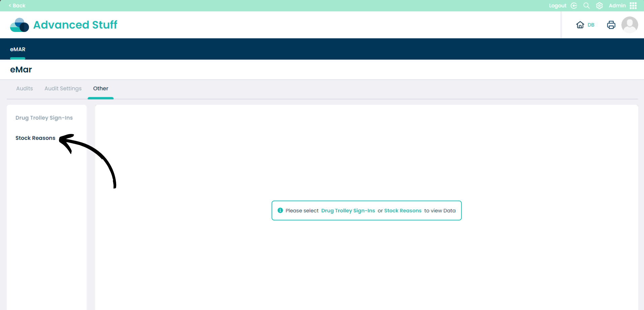The width and height of the screenshot is (644, 310).
Task: Click the Admin label in the top bar
Action: [617, 6]
